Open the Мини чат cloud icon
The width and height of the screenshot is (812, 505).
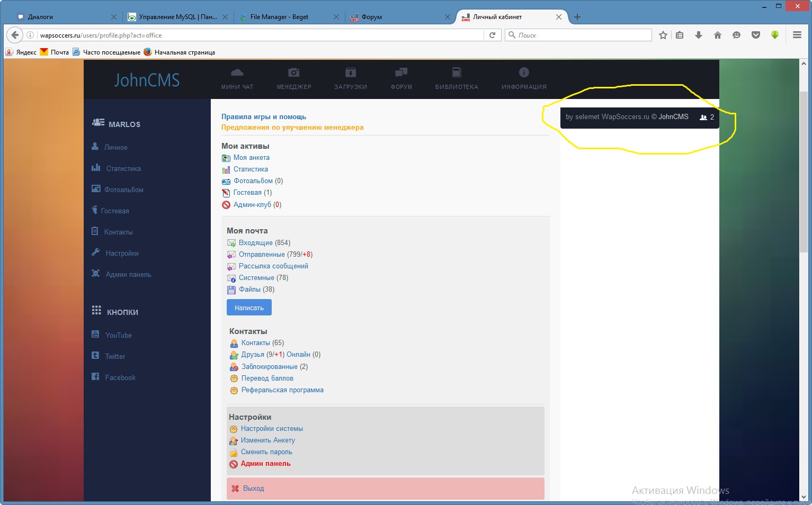tap(237, 73)
